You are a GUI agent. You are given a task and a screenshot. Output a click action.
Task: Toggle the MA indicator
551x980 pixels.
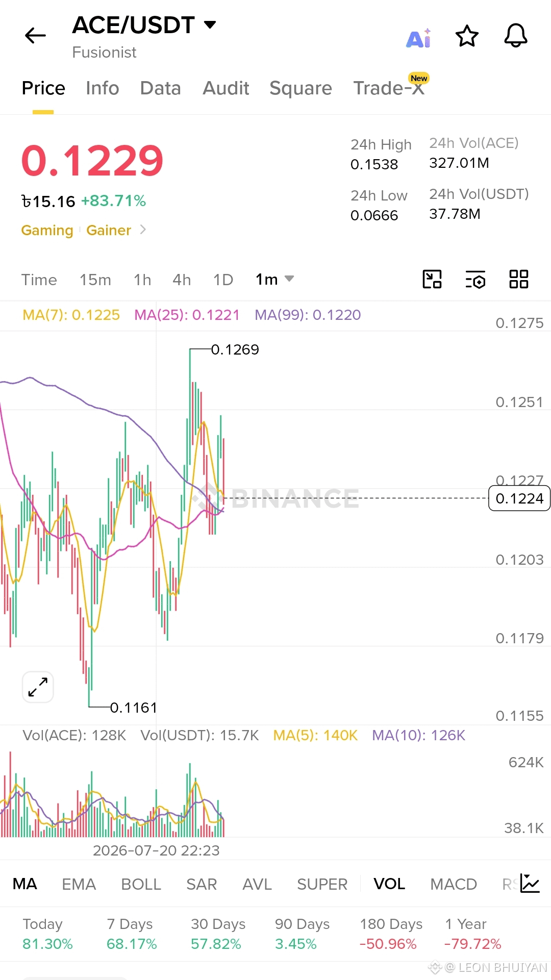(25, 884)
